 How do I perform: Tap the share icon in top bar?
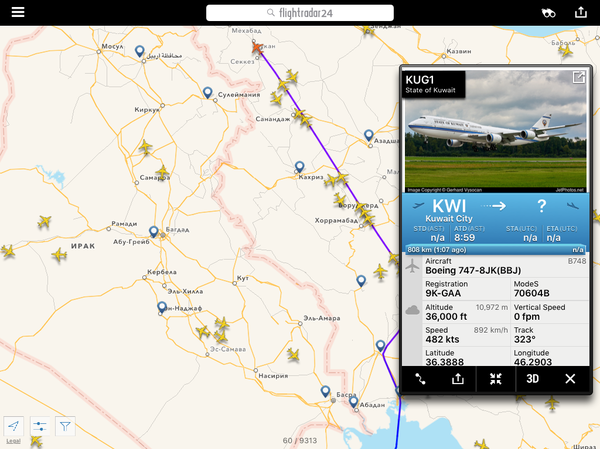580,12
